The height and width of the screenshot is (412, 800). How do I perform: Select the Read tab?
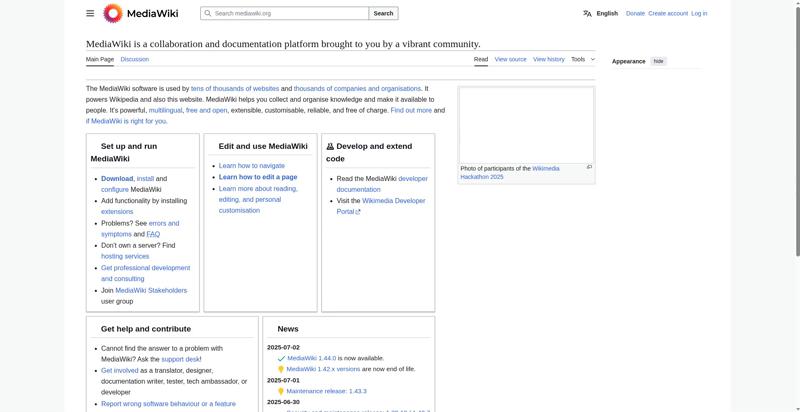(x=481, y=59)
